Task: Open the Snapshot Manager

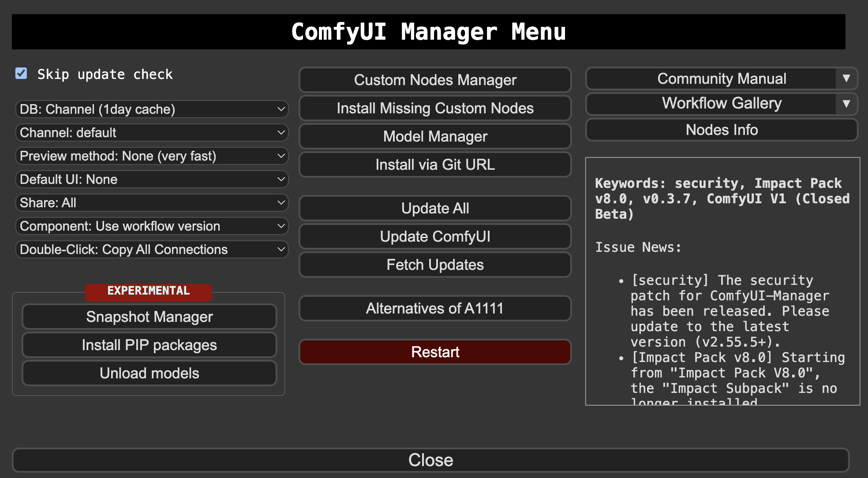Action: point(149,317)
